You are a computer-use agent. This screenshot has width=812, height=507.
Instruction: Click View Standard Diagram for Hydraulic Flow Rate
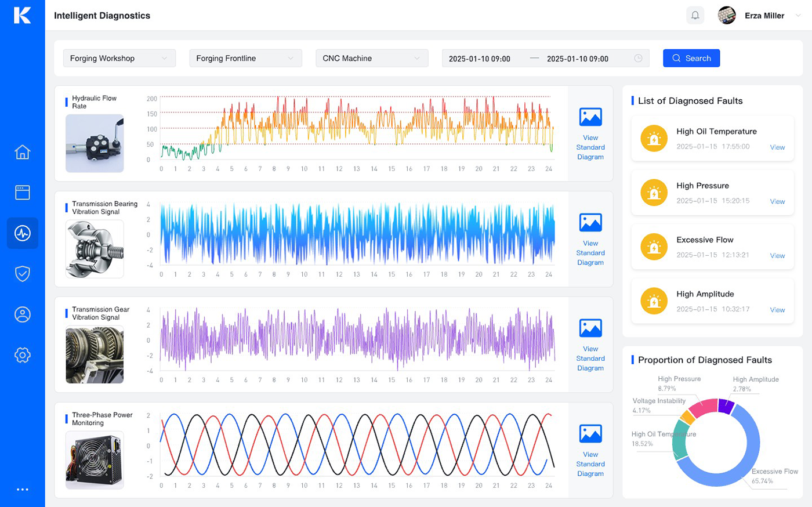[590, 147]
